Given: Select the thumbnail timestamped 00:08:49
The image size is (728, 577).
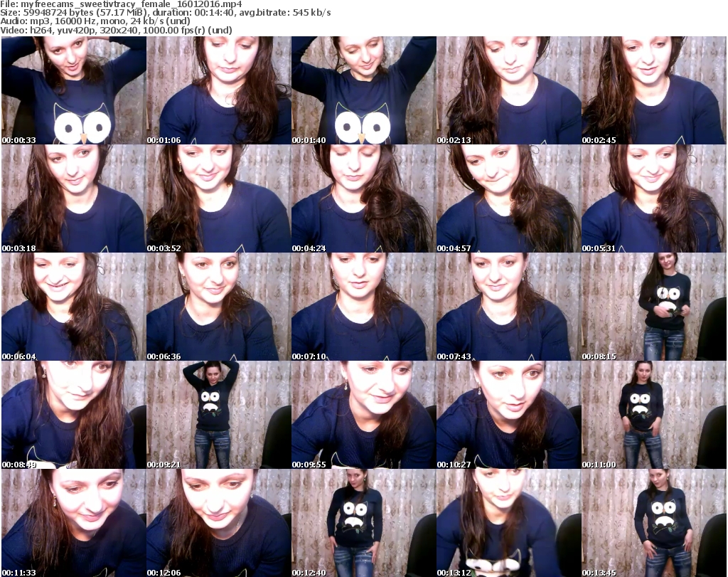Looking at the screenshot, I should (x=74, y=415).
